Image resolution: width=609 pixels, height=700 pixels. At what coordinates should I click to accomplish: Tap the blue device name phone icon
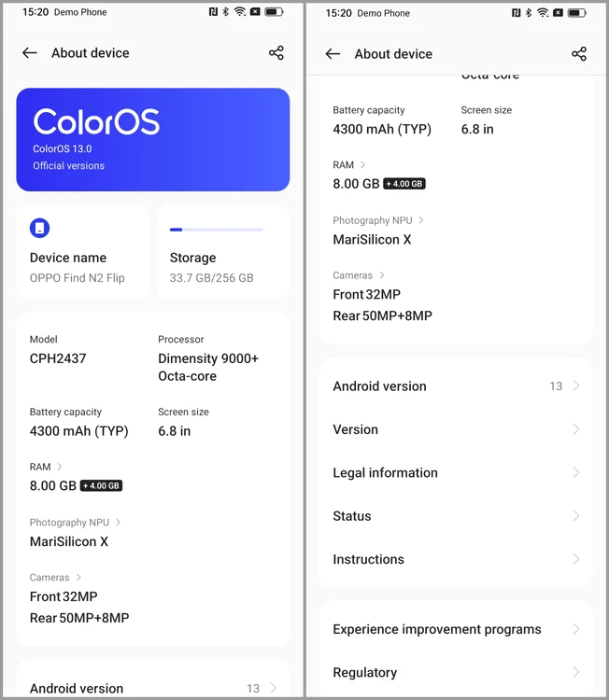click(40, 228)
